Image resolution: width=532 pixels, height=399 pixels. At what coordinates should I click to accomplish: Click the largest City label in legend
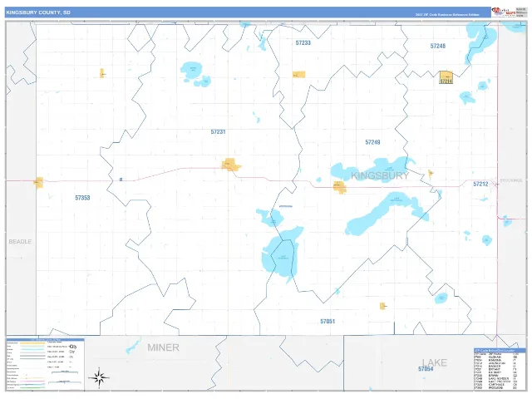tap(72, 347)
